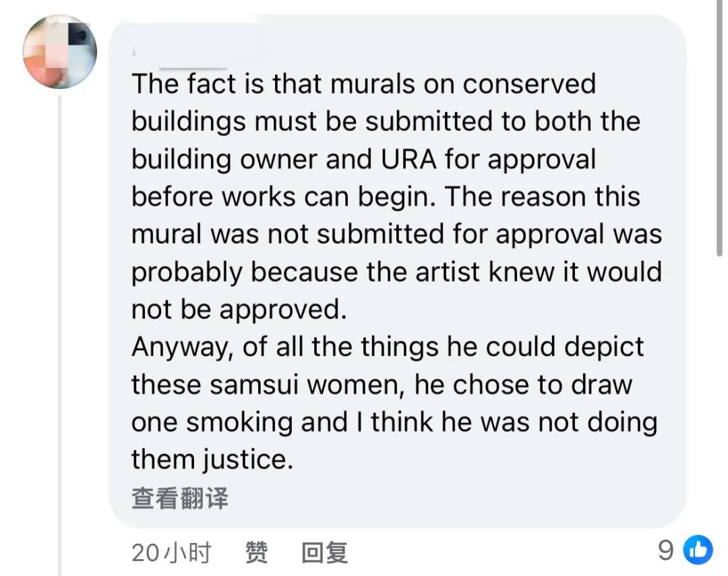This screenshot has width=728, height=576.
Task: Open 查看翻译 to translate comment
Action: click(x=180, y=498)
